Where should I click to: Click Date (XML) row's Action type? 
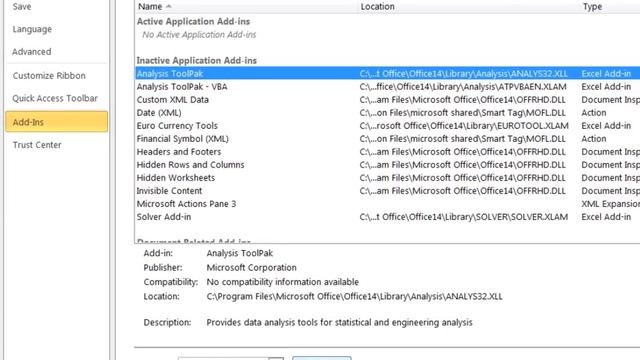tap(594, 113)
